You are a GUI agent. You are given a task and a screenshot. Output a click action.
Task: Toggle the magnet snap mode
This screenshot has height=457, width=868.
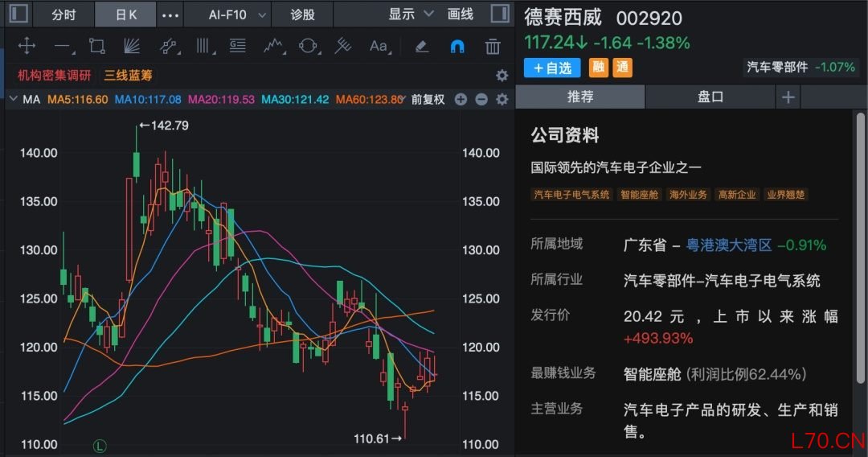(457, 46)
